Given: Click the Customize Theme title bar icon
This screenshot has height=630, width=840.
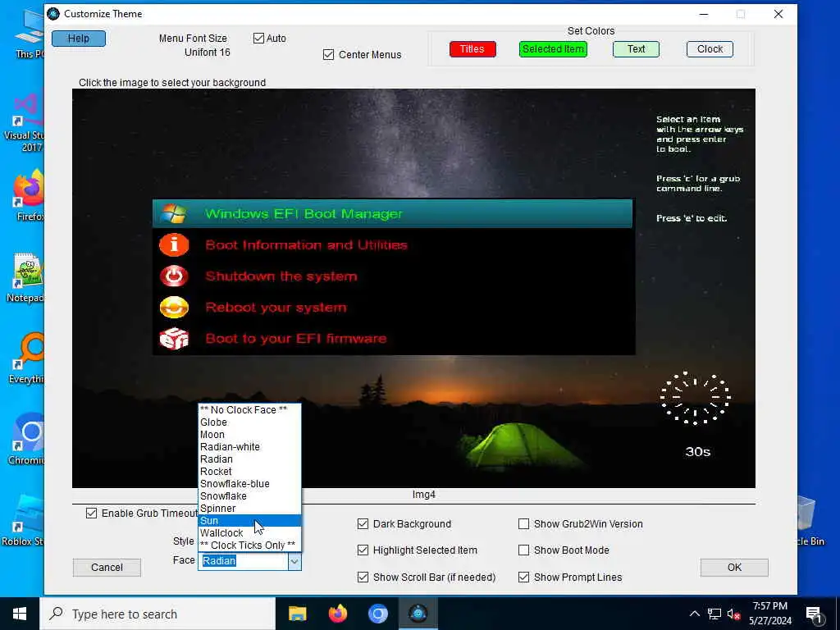Looking at the screenshot, I should point(53,14).
